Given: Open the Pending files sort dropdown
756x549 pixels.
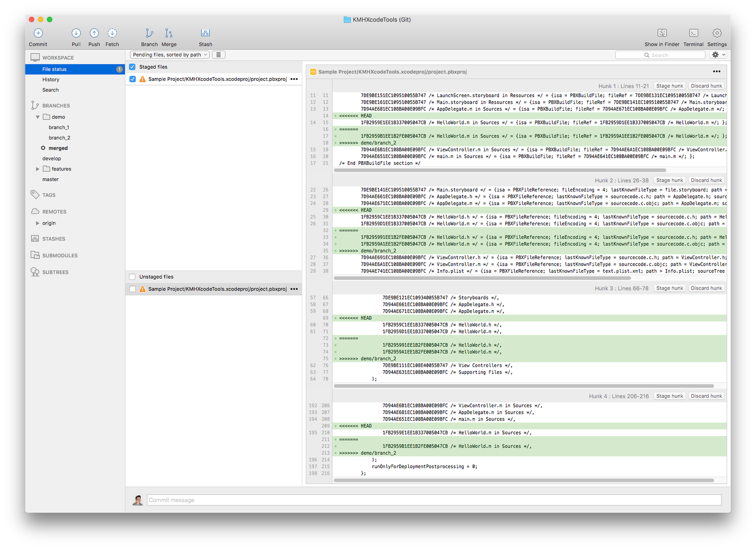Looking at the screenshot, I should (x=170, y=55).
